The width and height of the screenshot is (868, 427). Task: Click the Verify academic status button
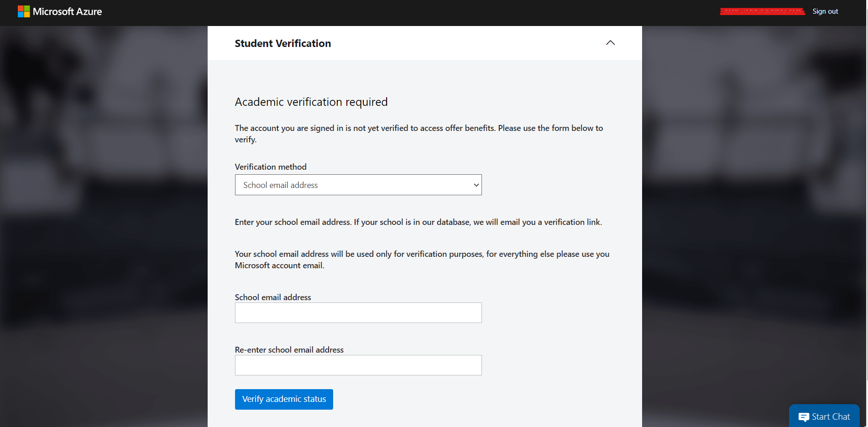pos(284,399)
